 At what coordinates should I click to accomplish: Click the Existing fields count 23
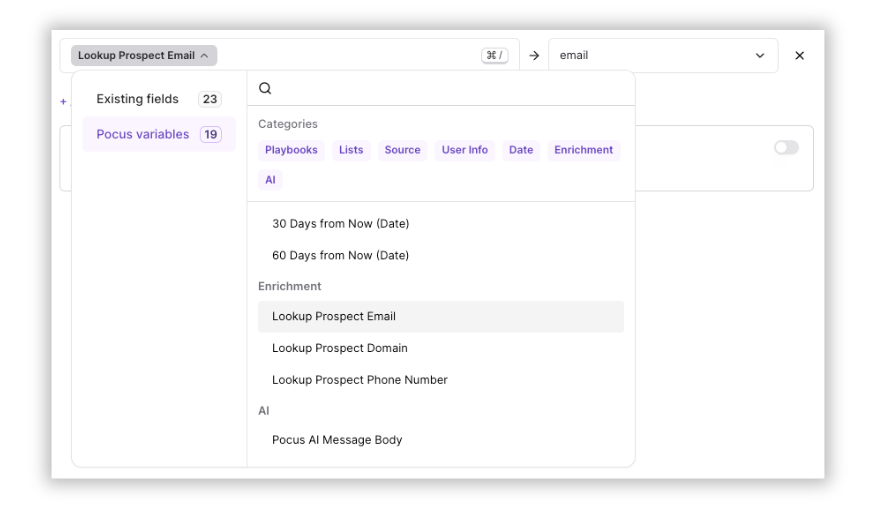click(x=210, y=99)
